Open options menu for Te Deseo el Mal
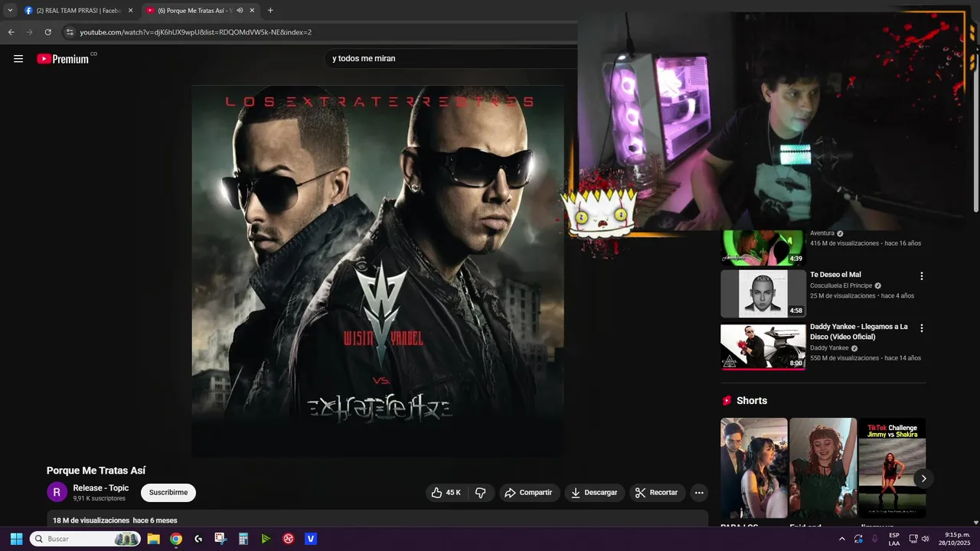Screen dimensions: 980x551 click(922, 276)
